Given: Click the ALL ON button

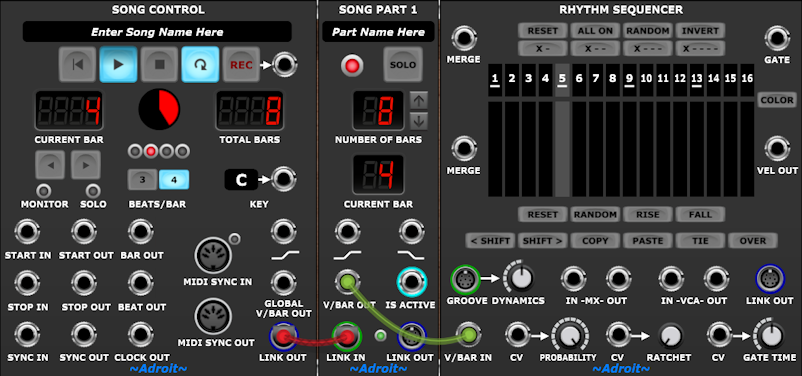Looking at the screenshot, I should (x=595, y=31).
